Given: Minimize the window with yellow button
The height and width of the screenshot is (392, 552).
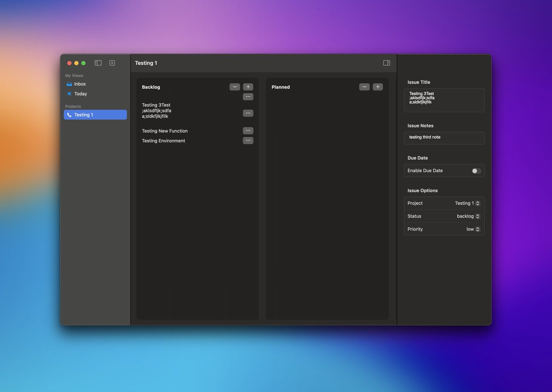Looking at the screenshot, I should pyautogui.click(x=76, y=63).
